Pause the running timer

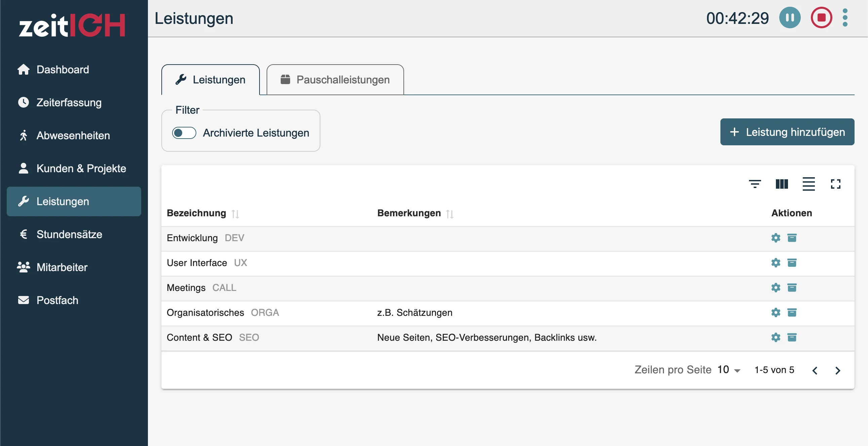[789, 17]
